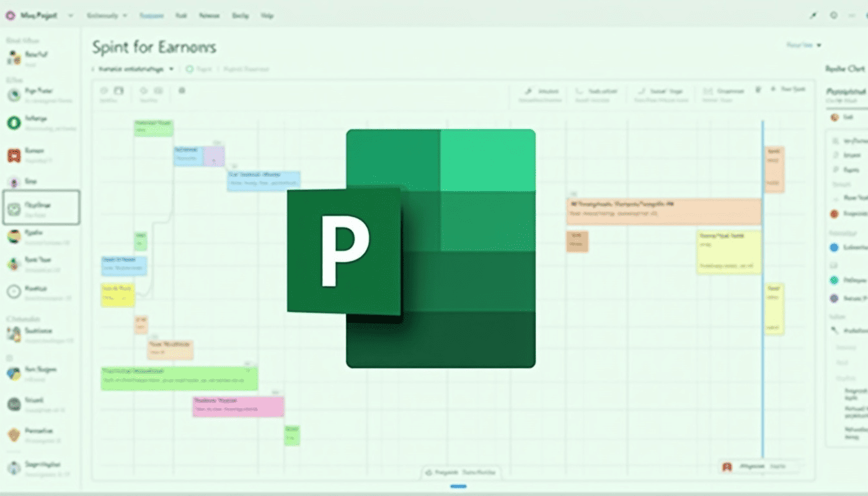Select the long orange task bar
The width and height of the screenshot is (868, 496).
(x=664, y=212)
